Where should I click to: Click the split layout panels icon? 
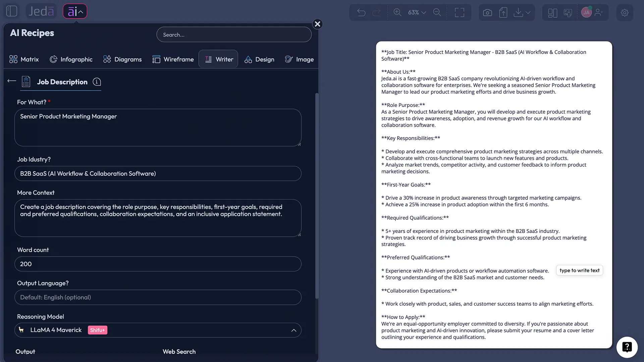(552, 13)
